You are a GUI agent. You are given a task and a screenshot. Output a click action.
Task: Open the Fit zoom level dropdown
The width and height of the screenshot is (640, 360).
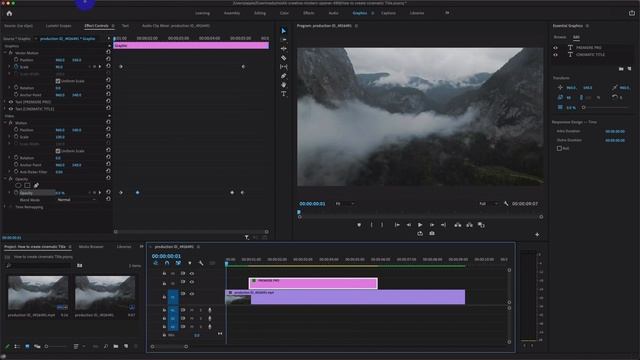345,204
